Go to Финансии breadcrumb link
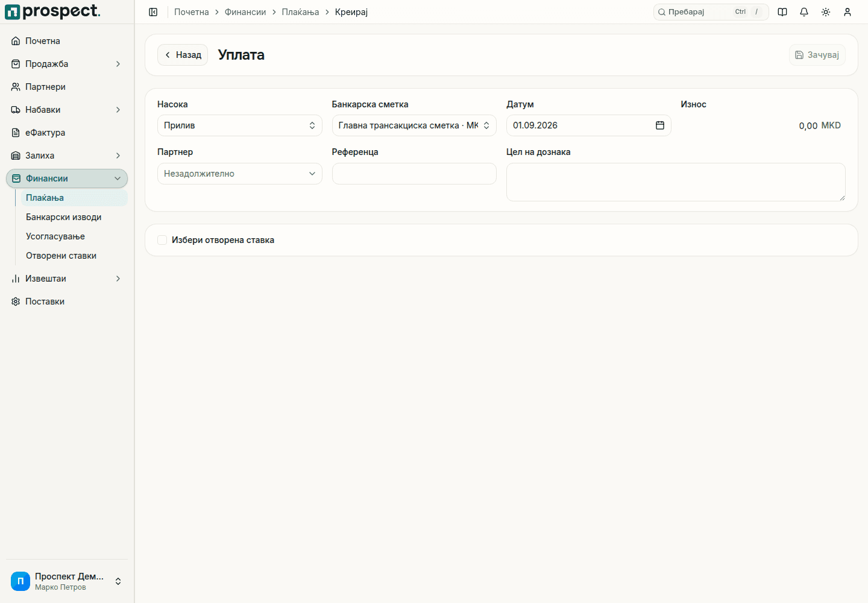 pyautogui.click(x=245, y=12)
